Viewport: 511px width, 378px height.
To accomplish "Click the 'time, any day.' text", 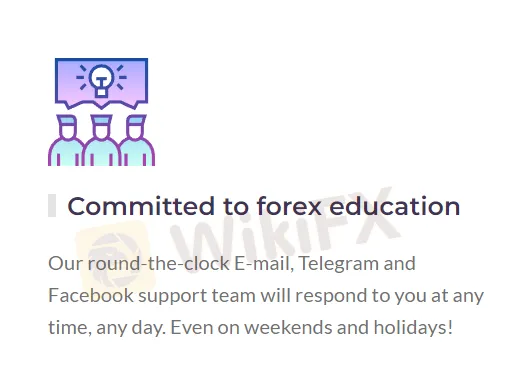I will click(x=107, y=328).
